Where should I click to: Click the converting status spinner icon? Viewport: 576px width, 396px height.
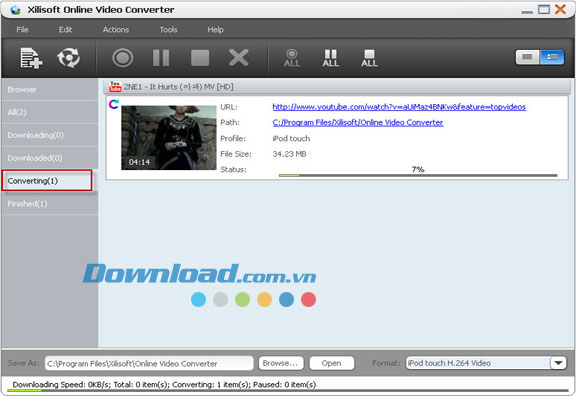(114, 104)
